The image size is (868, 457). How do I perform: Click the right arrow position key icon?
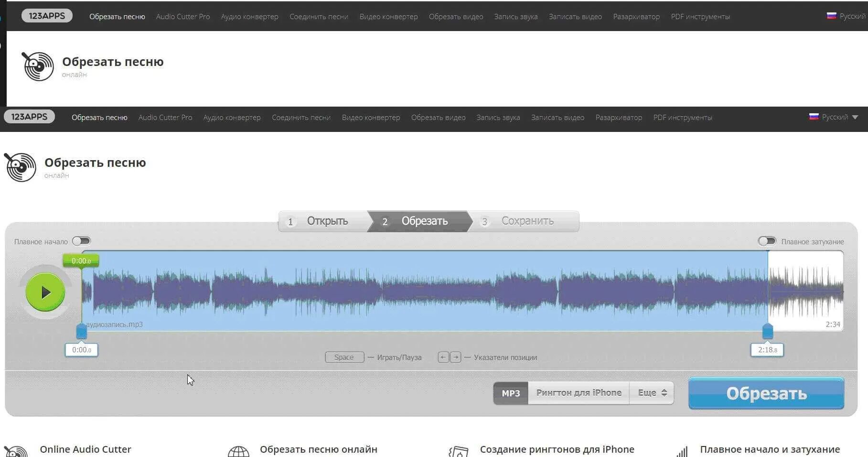[456, 357]
